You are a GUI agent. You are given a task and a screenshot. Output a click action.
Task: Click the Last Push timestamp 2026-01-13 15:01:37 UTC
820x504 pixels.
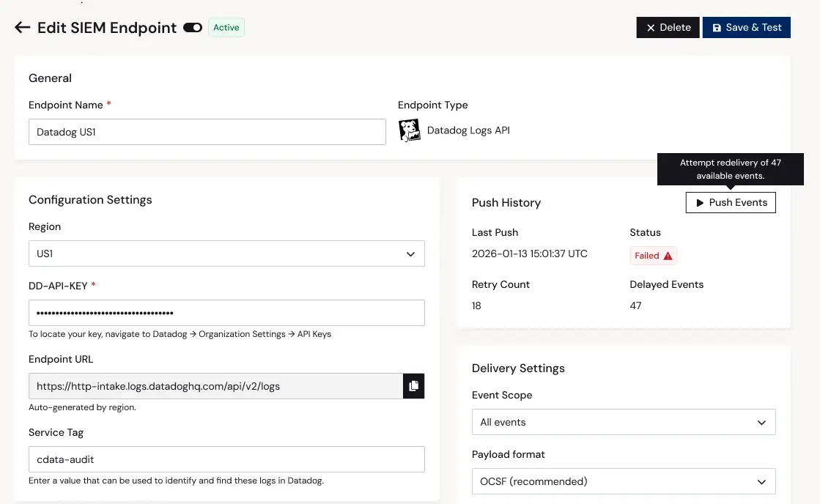click(529, 253)
